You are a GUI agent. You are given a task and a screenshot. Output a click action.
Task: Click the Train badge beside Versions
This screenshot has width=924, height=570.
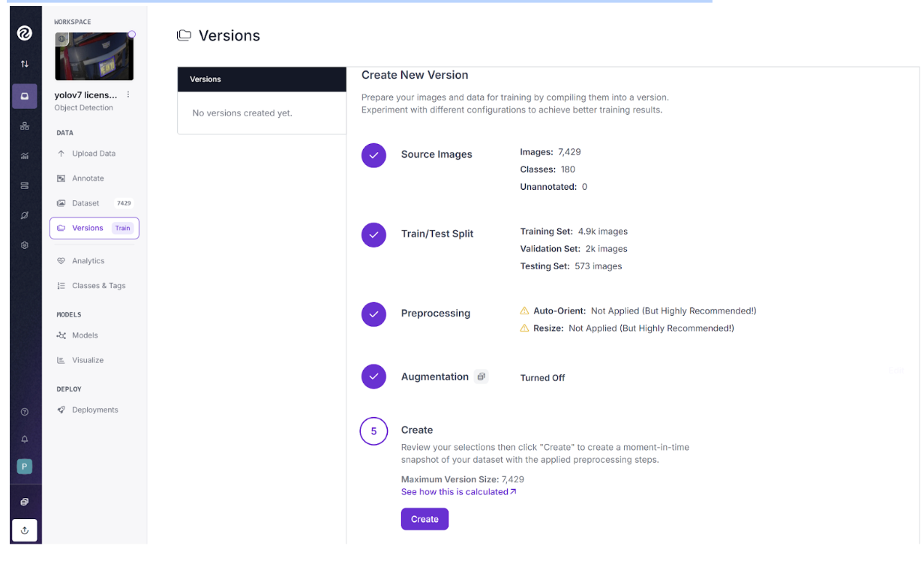pyautogui.click(x=122, y=228)
